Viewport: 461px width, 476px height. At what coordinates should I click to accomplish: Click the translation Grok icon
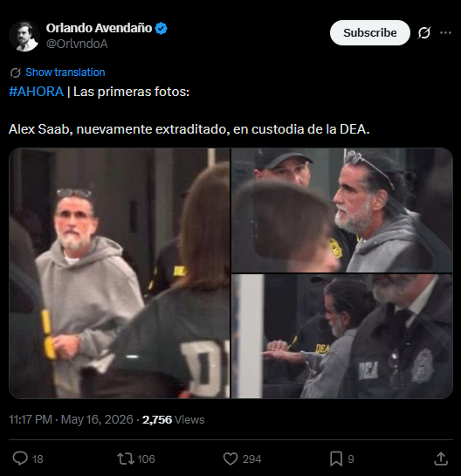pos(15,72)
